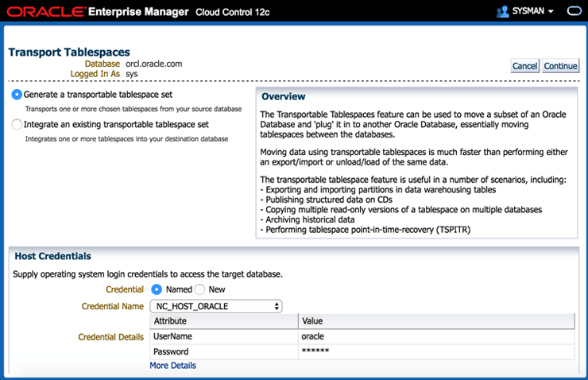Click the Overview panel heading
588x380 pixels.
(x=284, y=96)
